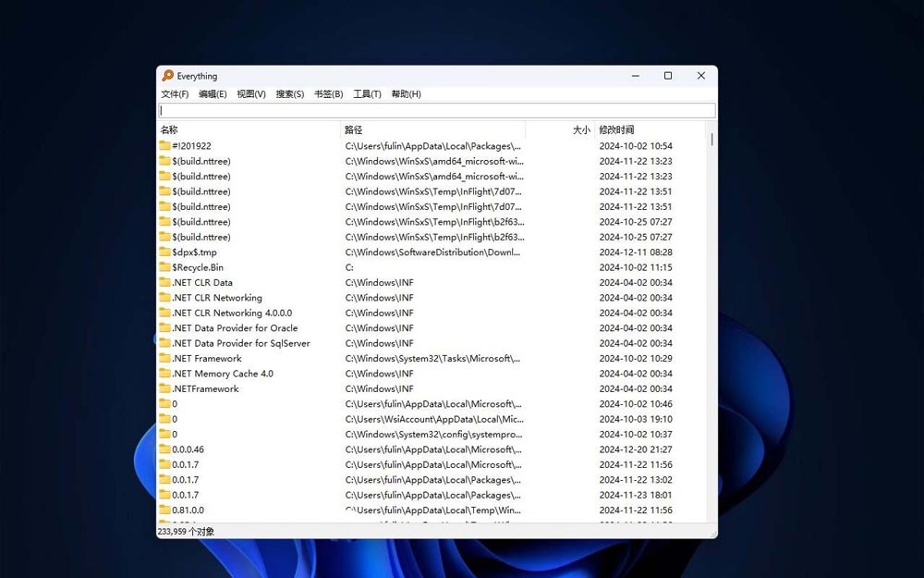Open the 文件(F) menu
924x578 pixels.
pyautogui.click(x=175, y=93)
